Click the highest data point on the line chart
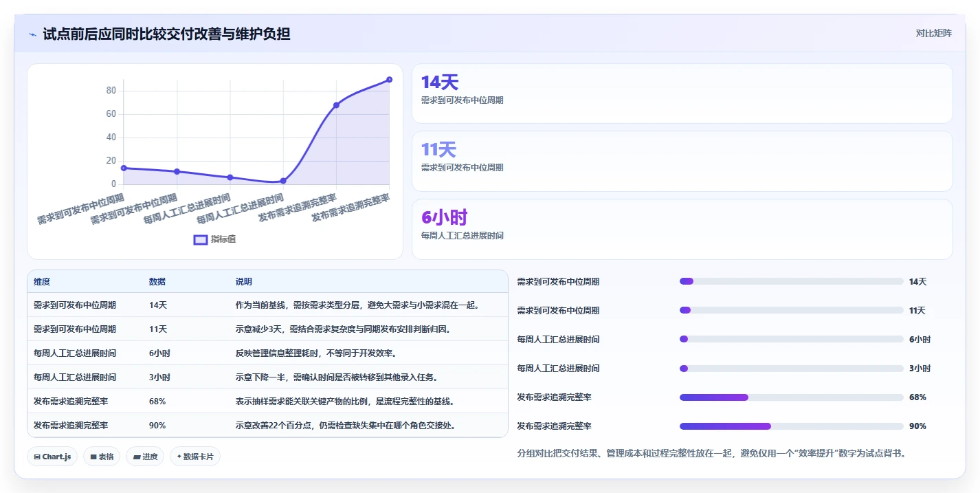The width and height of the screenshot is (980, 493). 389,80
